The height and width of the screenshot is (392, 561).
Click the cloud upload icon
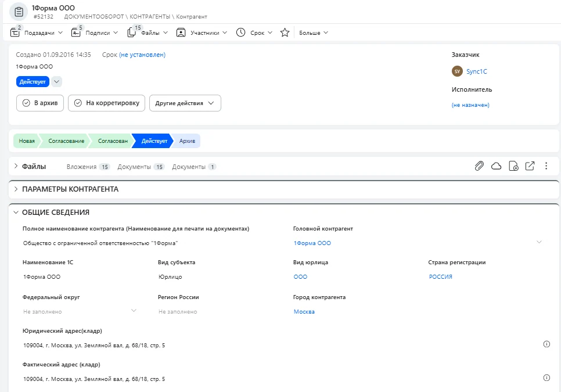click(496, 166)
